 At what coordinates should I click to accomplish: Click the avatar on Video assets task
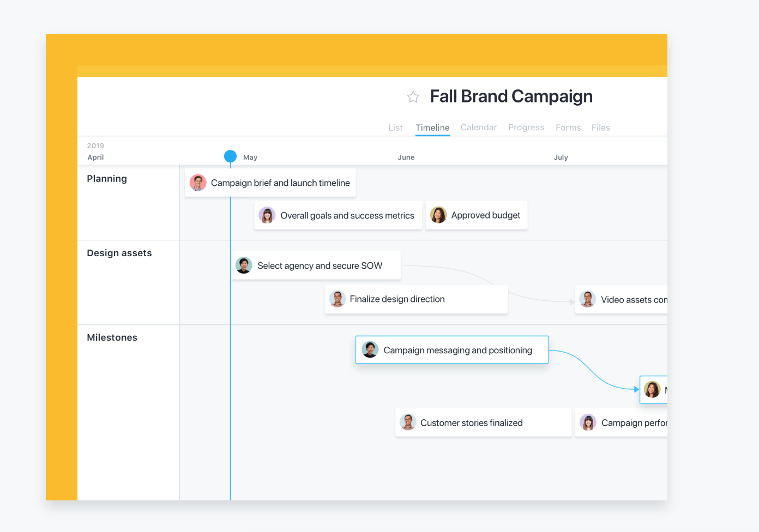[587, 299]
